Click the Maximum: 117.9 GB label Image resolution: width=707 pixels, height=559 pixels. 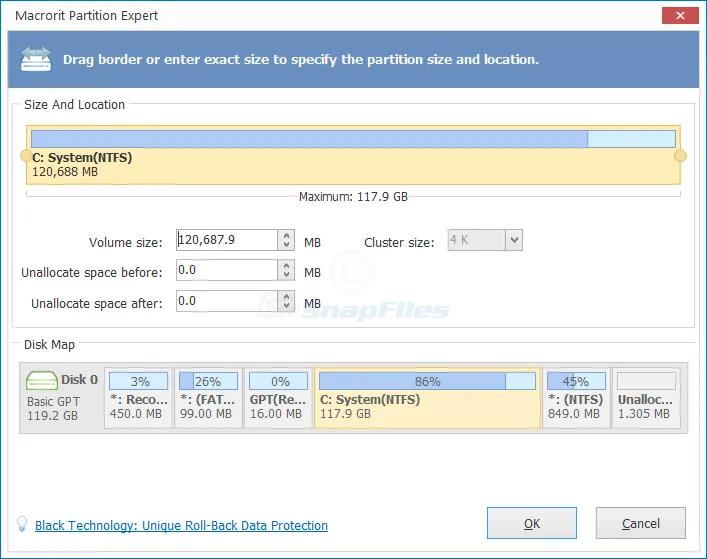353,197
